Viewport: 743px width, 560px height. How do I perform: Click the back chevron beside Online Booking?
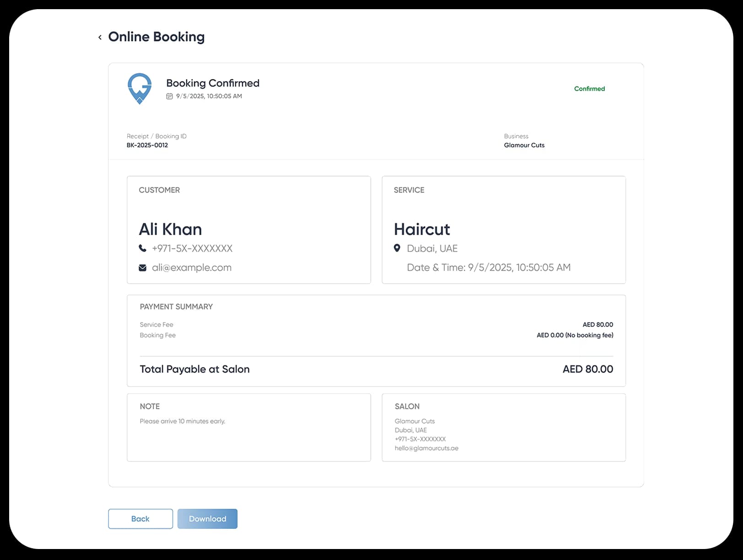tap(100, 37)
